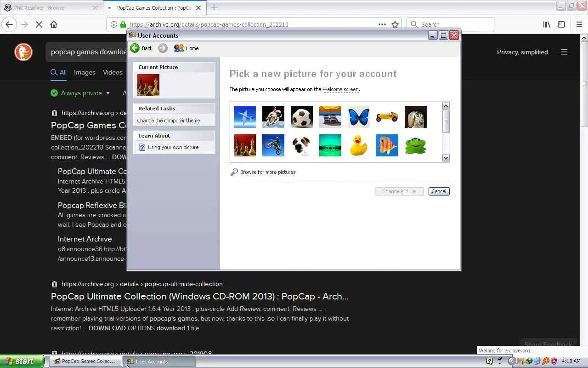Click the Start button
This screenshot has height=368, width=588.
[x=22, y=362]
